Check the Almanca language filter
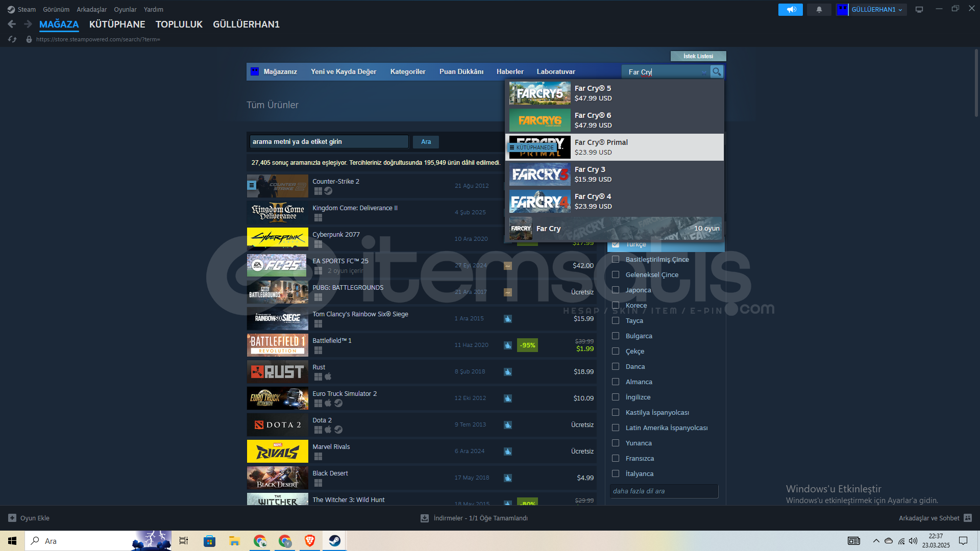Screen dimensions: 980x551 pos(616,382)
